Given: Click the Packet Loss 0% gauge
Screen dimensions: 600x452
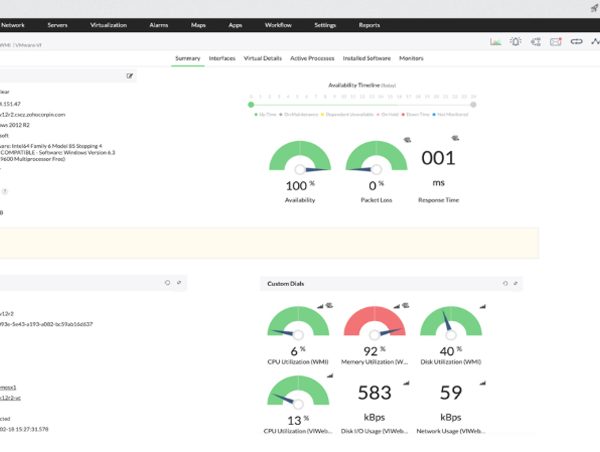Looking at the screenshot, I should (377, 158).
